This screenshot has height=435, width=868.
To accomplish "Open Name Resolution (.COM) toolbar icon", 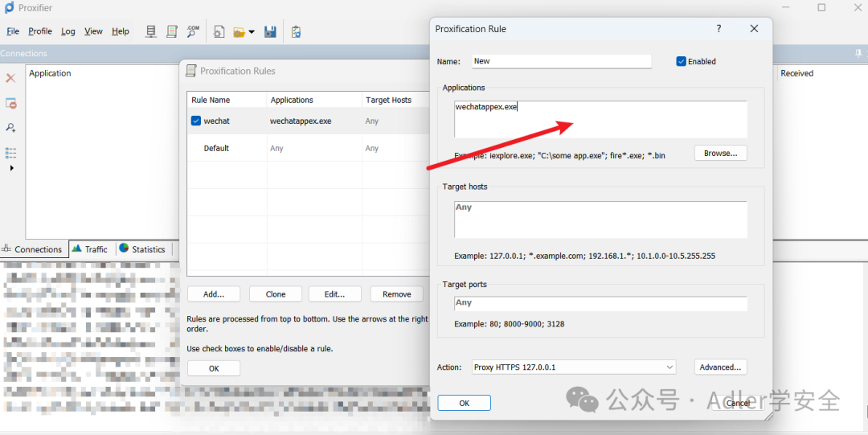I will pyautogui.click(x=193, y=31).
